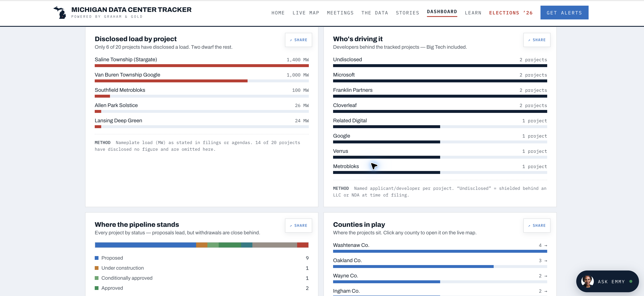Click the gray segment of the pipeline bar

point(275,245)
